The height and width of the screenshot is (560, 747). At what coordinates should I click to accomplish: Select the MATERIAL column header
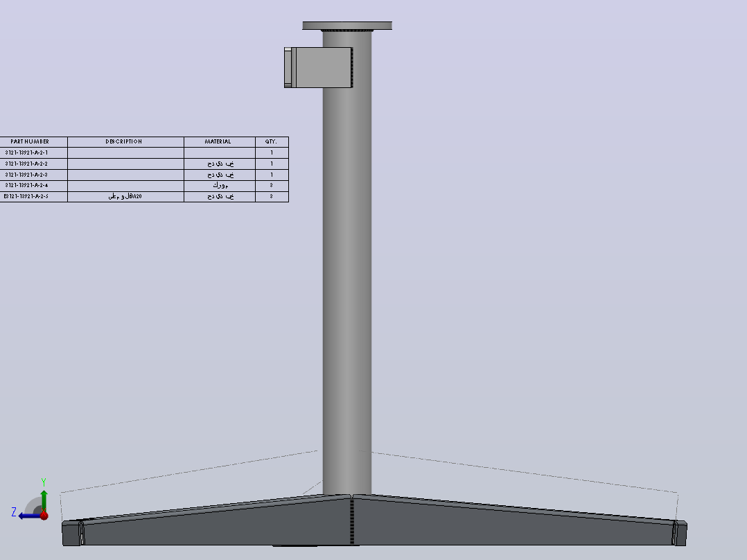coord(220,141)
